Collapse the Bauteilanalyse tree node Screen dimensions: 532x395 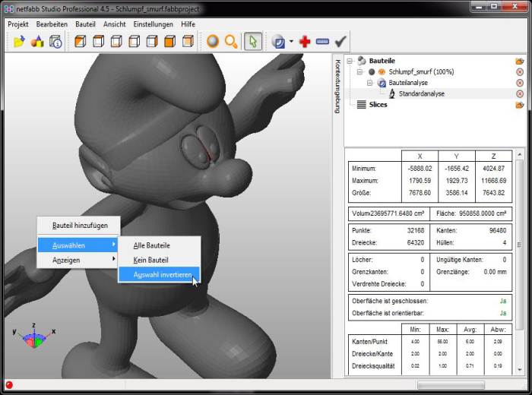[370, 83]
